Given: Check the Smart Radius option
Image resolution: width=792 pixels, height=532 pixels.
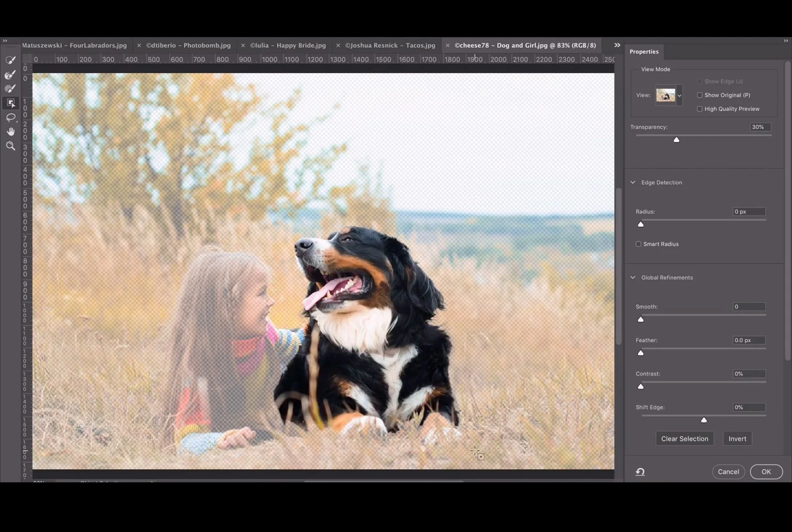Looking at the screenshot, I should (639, 244).
